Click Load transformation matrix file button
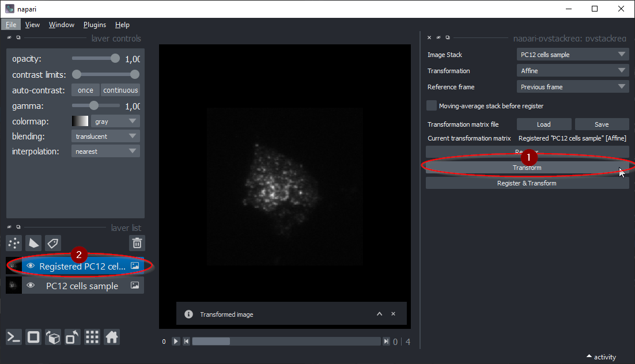Viewport: 635px width, 364px height. pos(543,124)
